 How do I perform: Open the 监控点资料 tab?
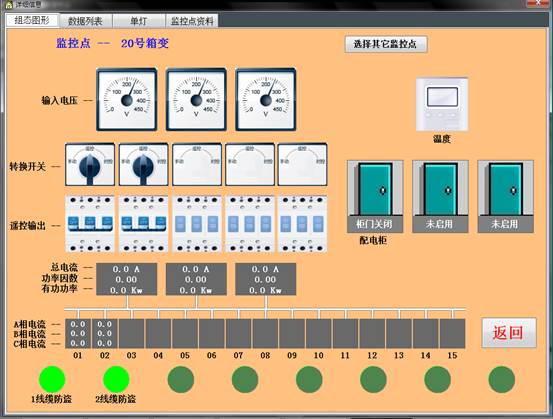coord(192,21)
